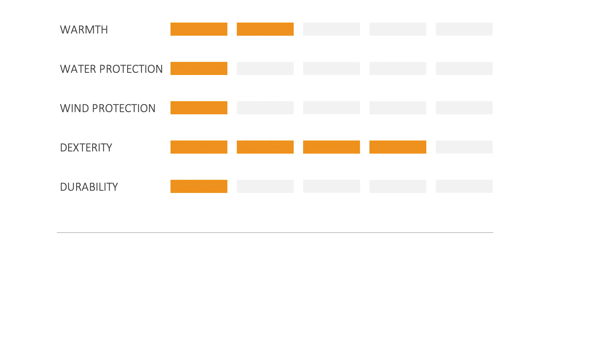
Task: Click the WATER PROTECTION label
Action: [111, 69]
